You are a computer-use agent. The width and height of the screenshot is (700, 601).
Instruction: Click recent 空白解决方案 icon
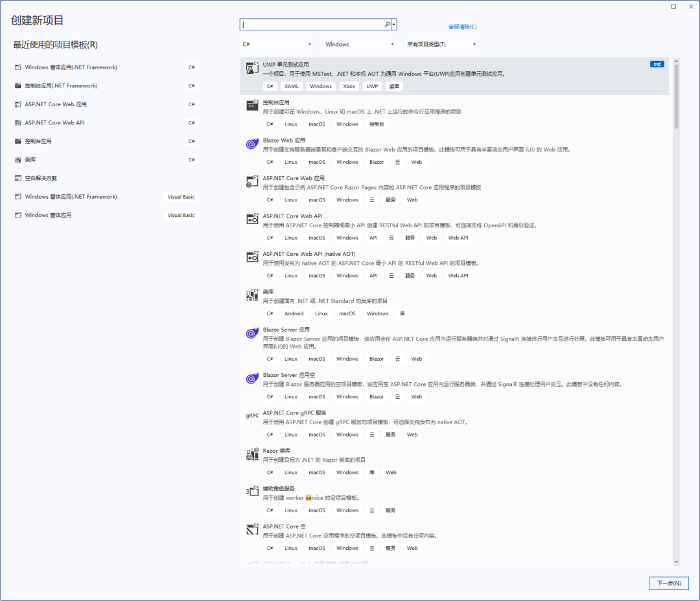point(18,178)
